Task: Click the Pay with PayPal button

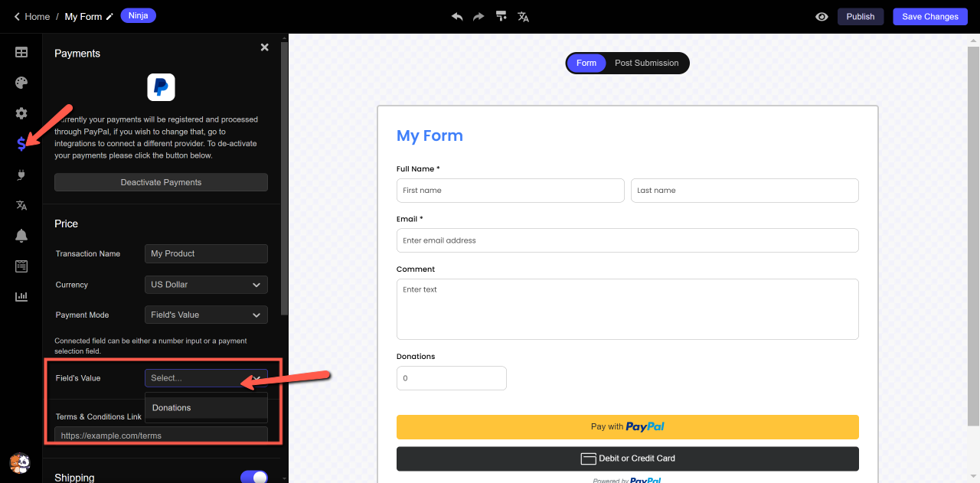Action: [x=628, y=426]
